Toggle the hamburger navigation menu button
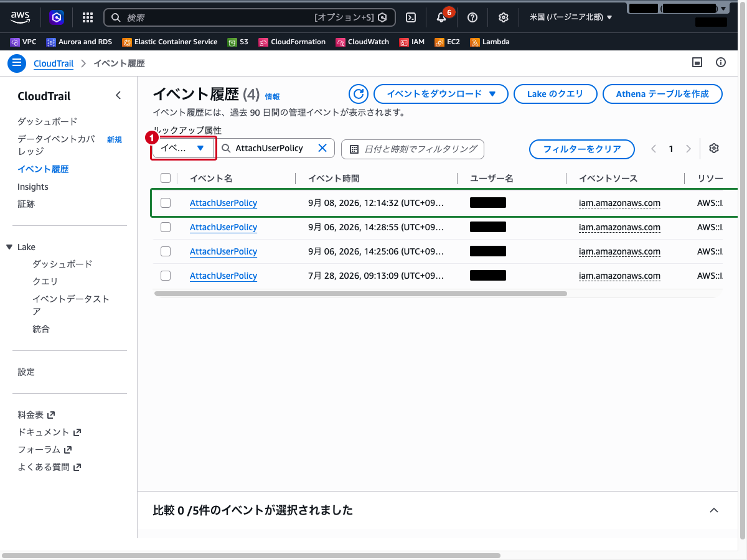Screen dimensions: 747x560 coord(17,63)
